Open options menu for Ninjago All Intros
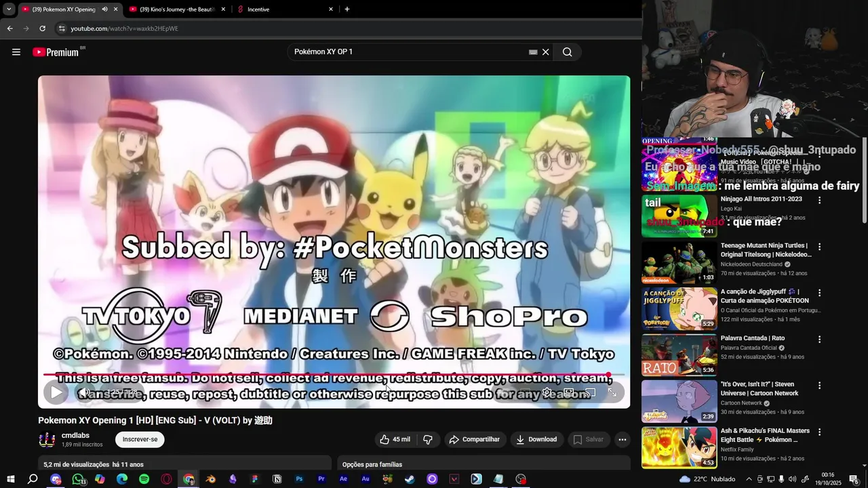 (x=819, y=201)
